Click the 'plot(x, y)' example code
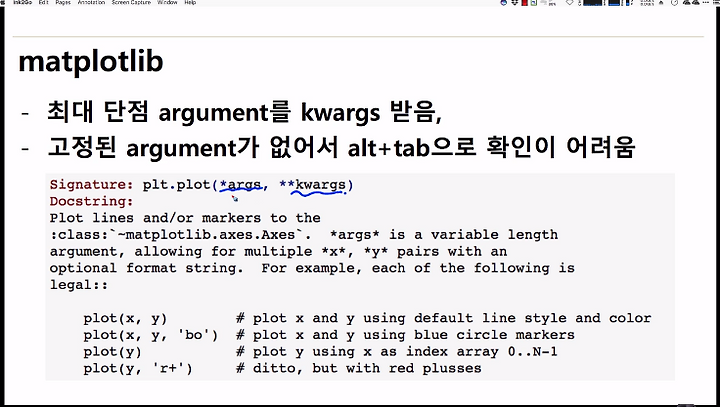Screen dimensions: 720x407 [125, 318]
